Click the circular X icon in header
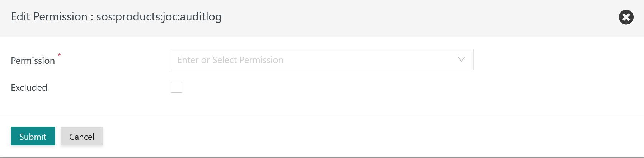 pyautogui.click(x=626, y=17)
